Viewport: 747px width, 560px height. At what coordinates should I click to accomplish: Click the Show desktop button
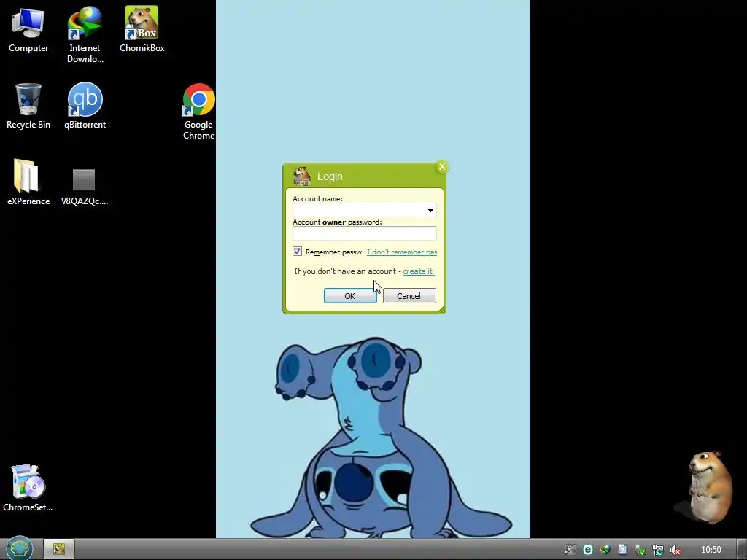(x=741, y=549)
